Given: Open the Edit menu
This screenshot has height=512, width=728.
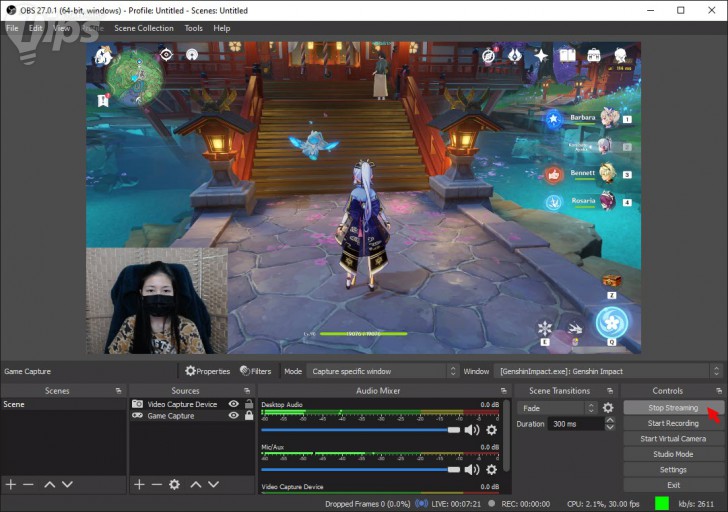Looking at the screenshot, I should [x=35, y=28].
